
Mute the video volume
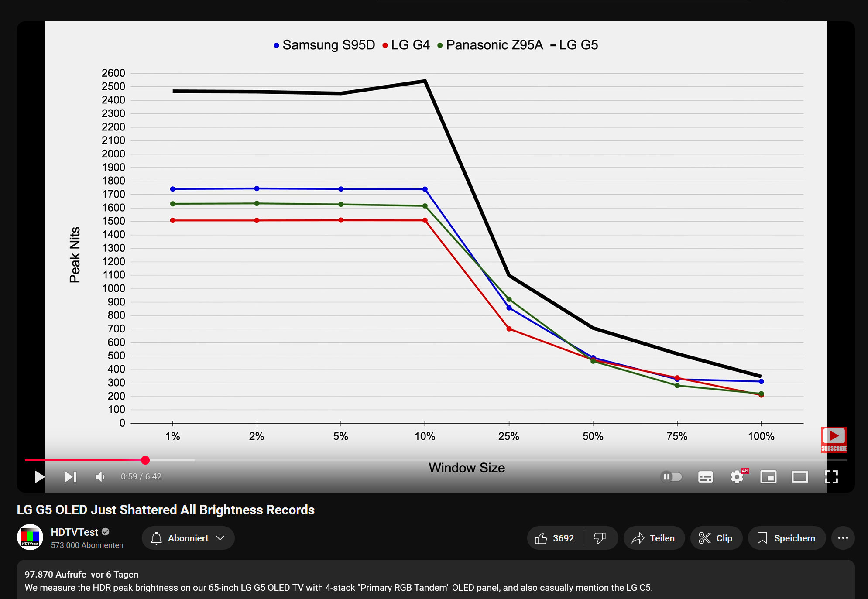(100, 477)
